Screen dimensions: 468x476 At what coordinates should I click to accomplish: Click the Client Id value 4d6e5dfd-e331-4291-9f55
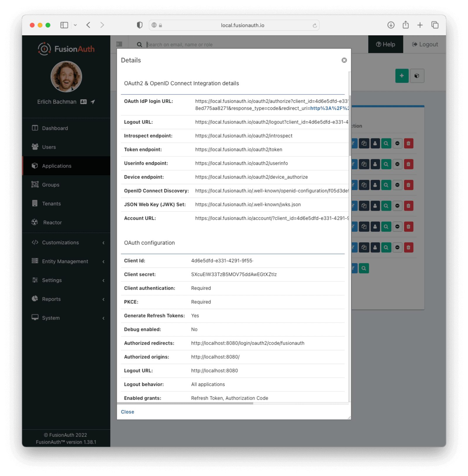(x=222, y=261)
